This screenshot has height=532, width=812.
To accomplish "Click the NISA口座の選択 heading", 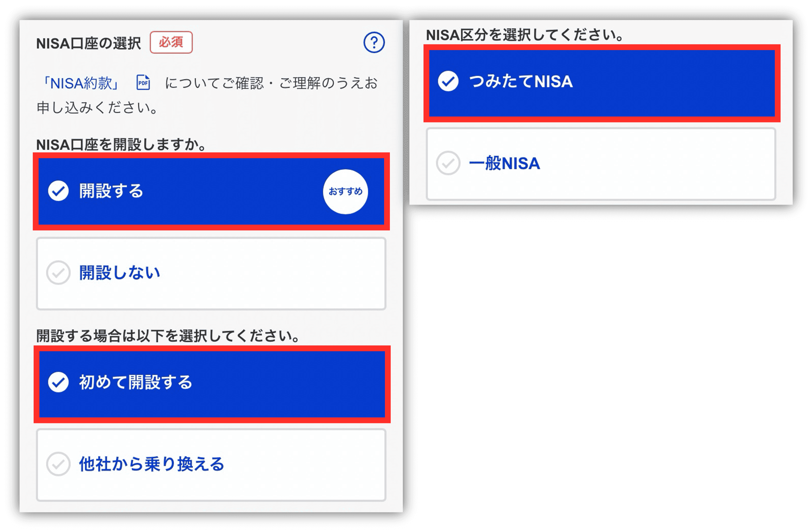I will click(x=89, y=43).
